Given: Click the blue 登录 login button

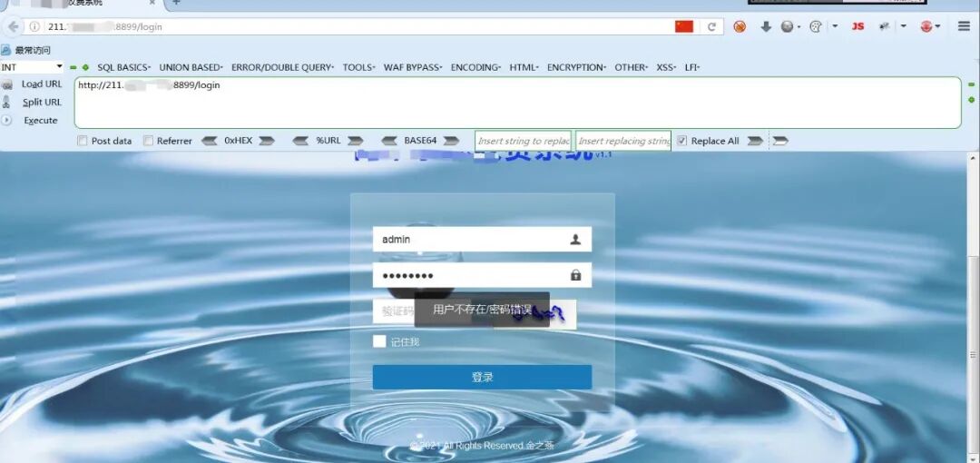Looking at the screenshot, I should click(482, 378).
